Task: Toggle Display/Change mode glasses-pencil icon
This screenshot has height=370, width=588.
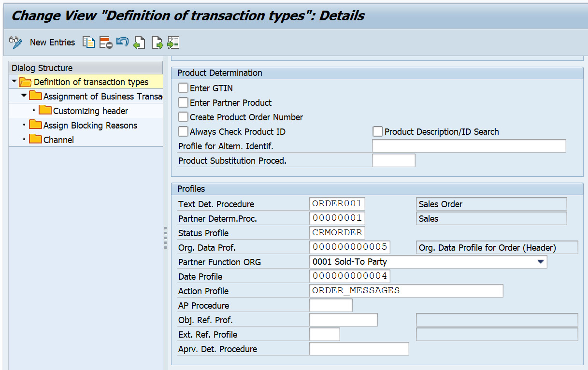Action: tap(16, 42)
